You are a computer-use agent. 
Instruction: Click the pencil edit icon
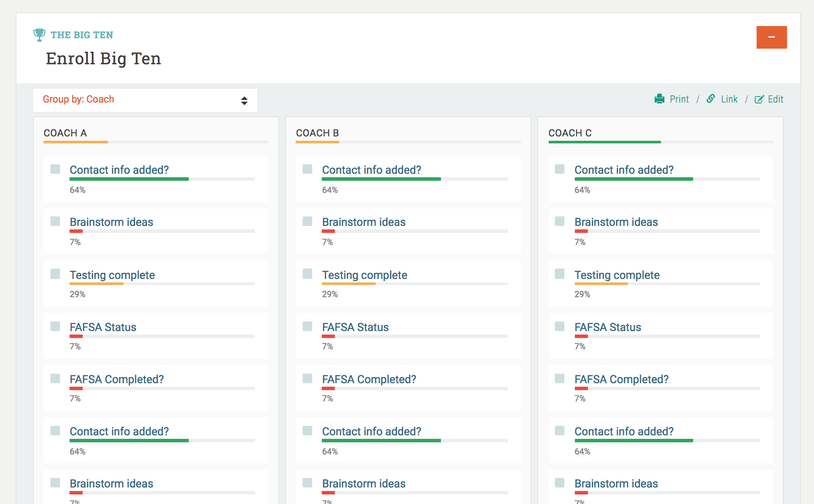759,99
